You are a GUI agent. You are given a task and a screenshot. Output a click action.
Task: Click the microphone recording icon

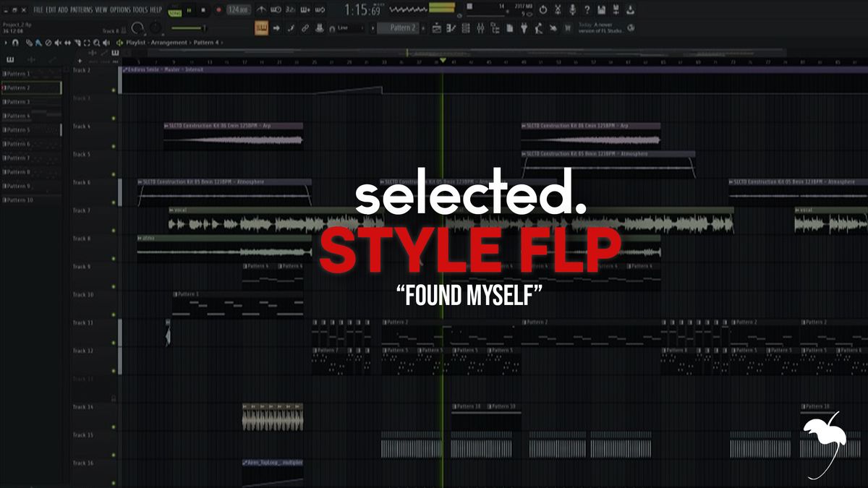[x=571, y=10]
